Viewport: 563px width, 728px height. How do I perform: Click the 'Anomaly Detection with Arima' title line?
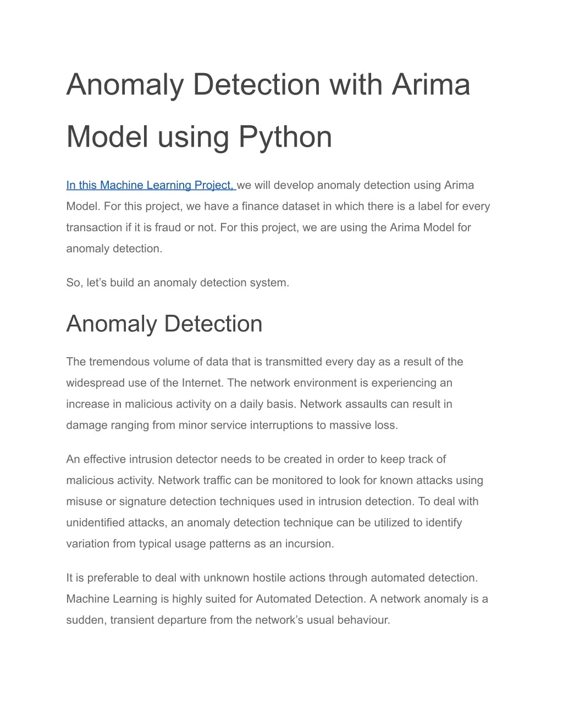pyautogui.click(x=268, y=85)
